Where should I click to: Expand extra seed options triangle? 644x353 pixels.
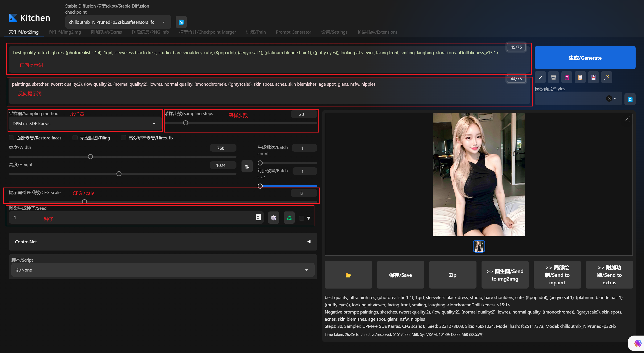pyautogui.click(x=309, y=218)
